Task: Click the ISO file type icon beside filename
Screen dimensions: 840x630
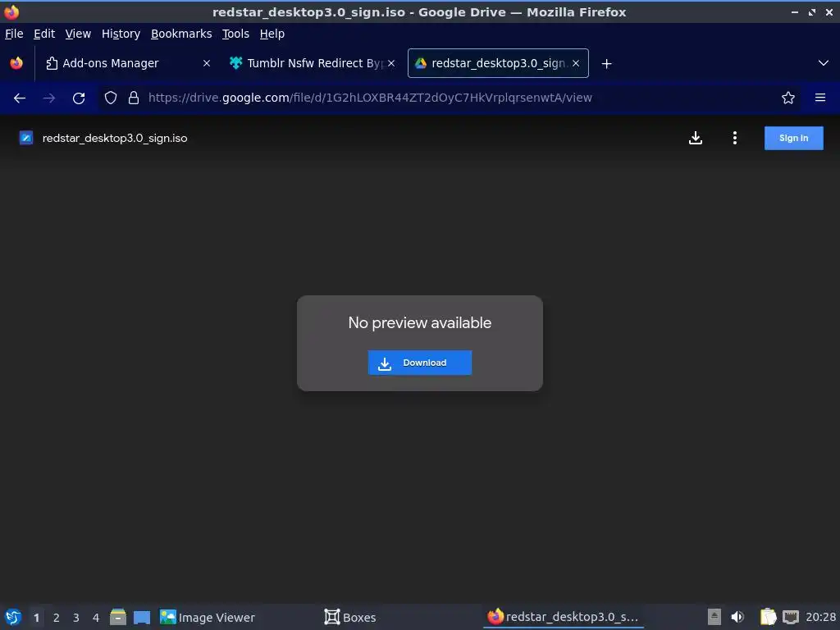Action: [x=26, y=138]
